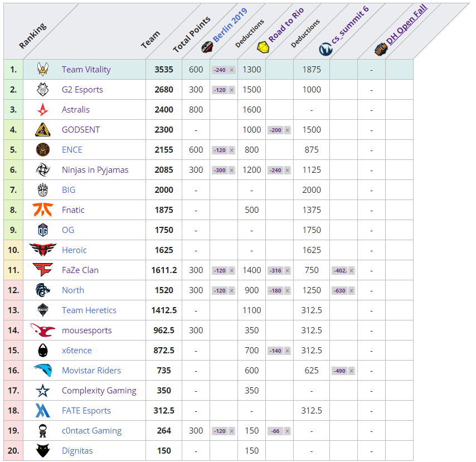
Task: Open the Ninjas in Pyjamas link
Action: [95, 169]
